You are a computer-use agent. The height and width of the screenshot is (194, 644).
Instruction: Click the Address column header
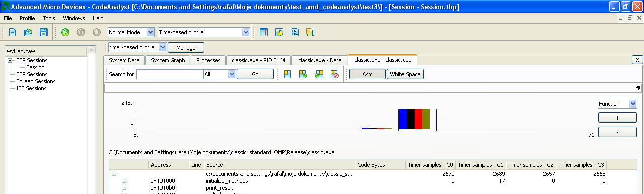click(169, 165)
